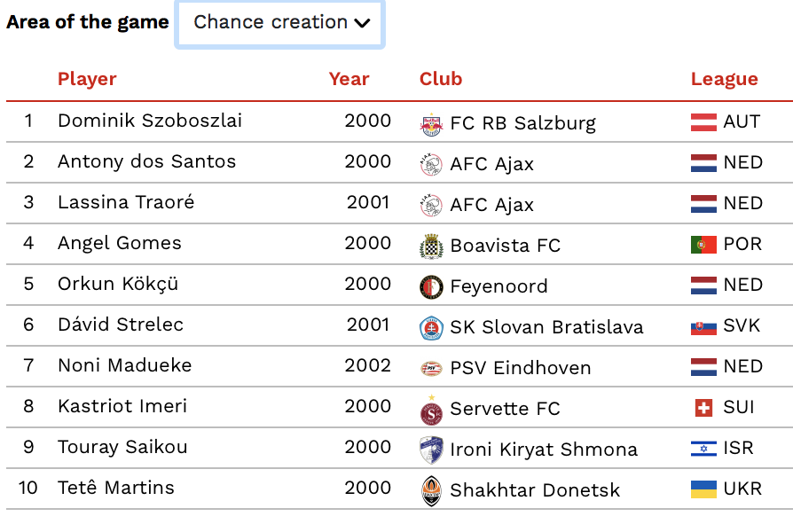Click the PSV Eindhoven club logo
The width and height of the screenshot is (793, 532).
431,369
